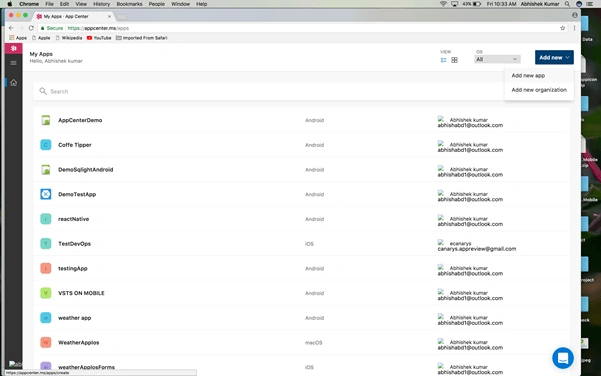Switch to list view icon
This screenshot has width=601, height=376.
coord(443,60)
